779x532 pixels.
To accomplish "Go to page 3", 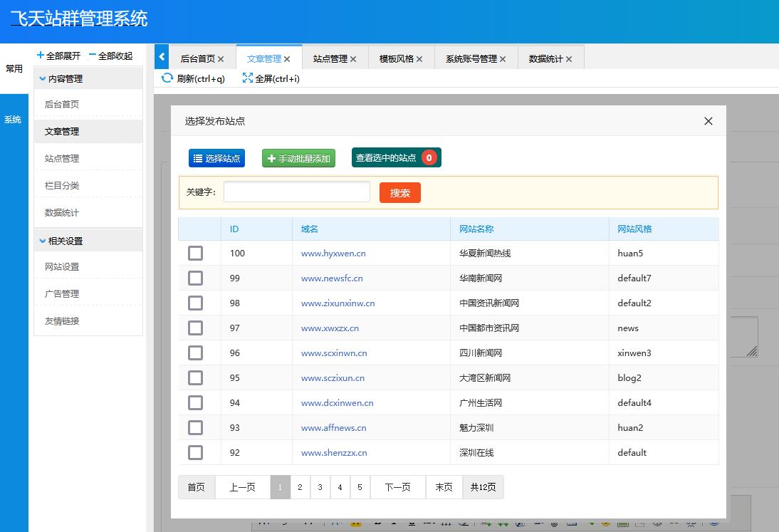I will (x=320, y=487).
